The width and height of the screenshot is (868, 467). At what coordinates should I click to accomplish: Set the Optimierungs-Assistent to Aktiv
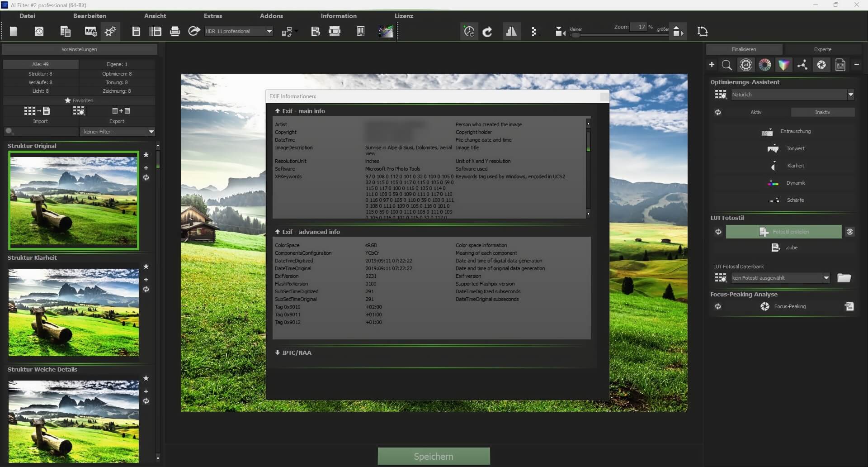[x=756, y=112]
